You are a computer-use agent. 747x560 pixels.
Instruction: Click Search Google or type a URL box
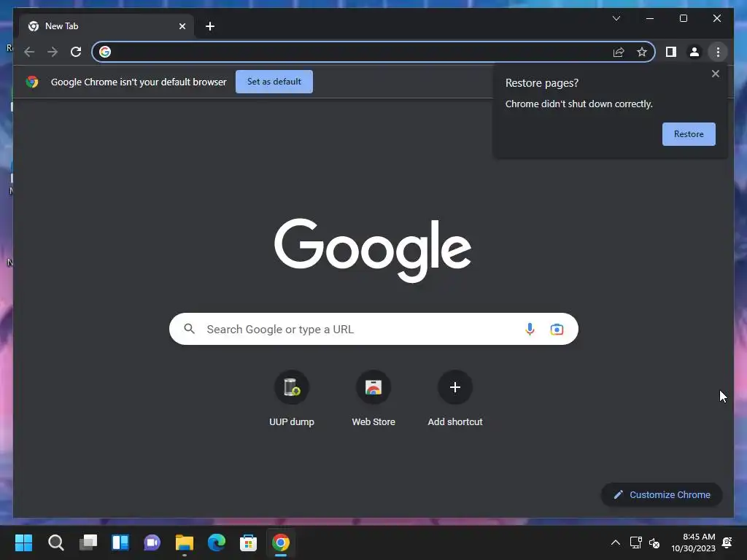[x=373, y=329]
